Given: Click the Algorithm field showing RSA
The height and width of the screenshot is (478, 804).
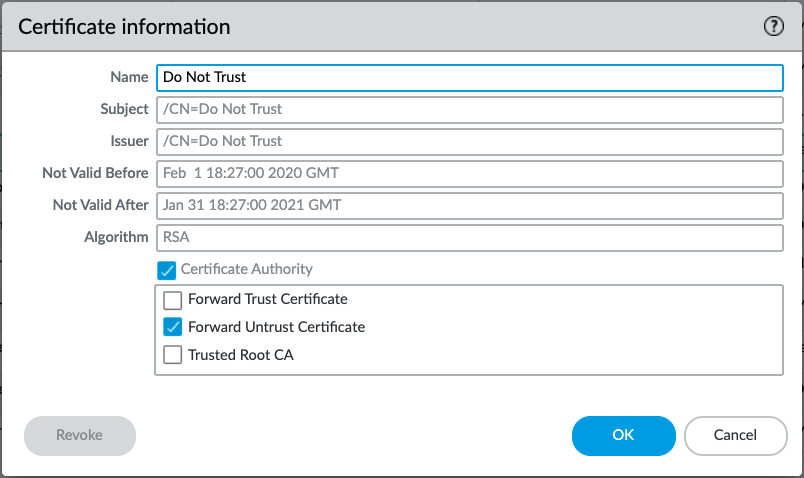Looking at the screenshot, I should (468, 237).
